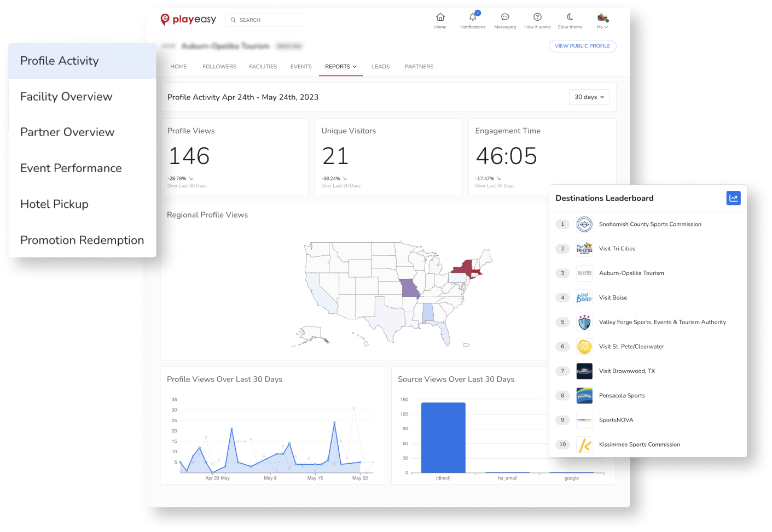Open Valley Forge Sports, Events & Tourism Authority
The height and width of the screenshot is (532, 772).
663,322
